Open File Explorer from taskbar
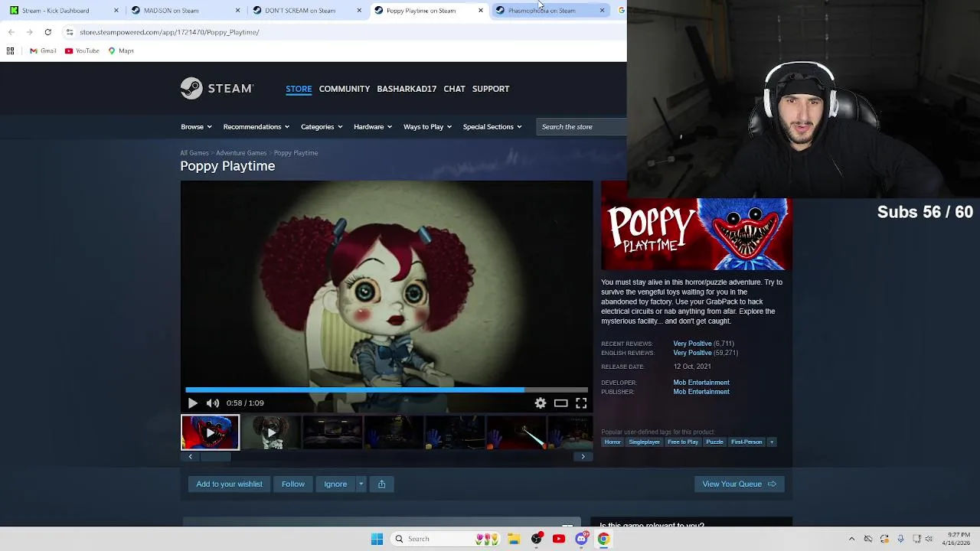 (514, 539)
